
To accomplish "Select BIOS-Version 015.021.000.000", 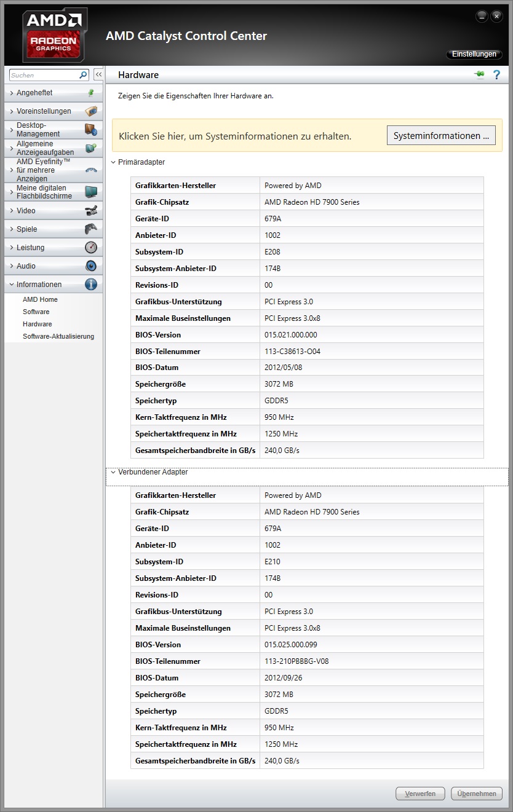I will 291,335.
